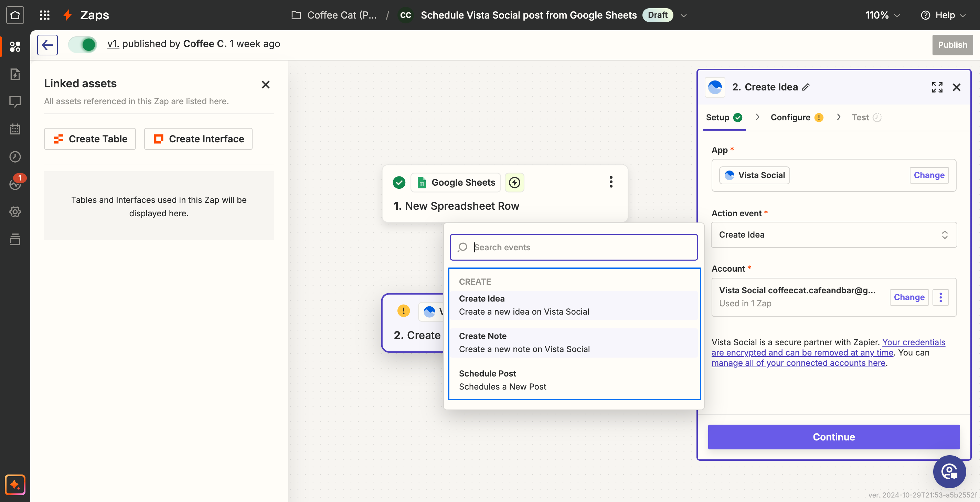Open the Zap details file sidebar icon
This screenshot has height=502, width=980.
click(15, 74)
